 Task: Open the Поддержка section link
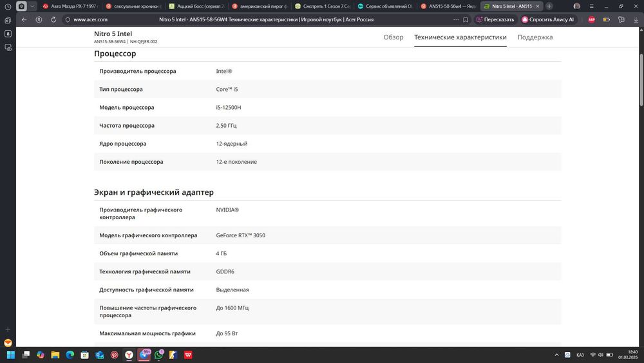535,37
